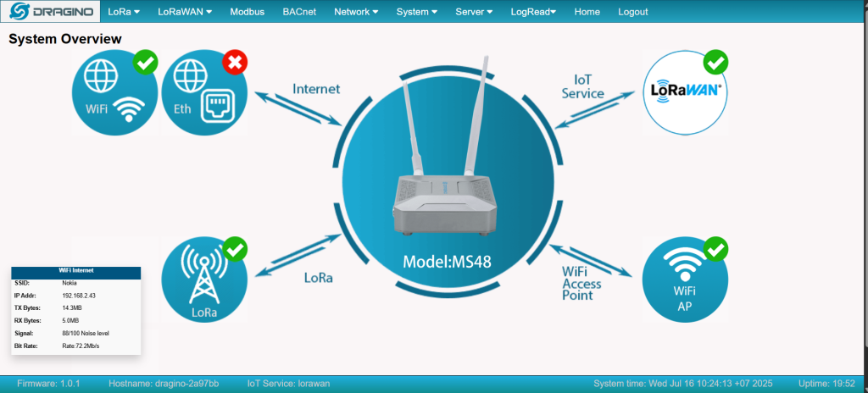Open the Network dropdown menu

tap(356, 12)
